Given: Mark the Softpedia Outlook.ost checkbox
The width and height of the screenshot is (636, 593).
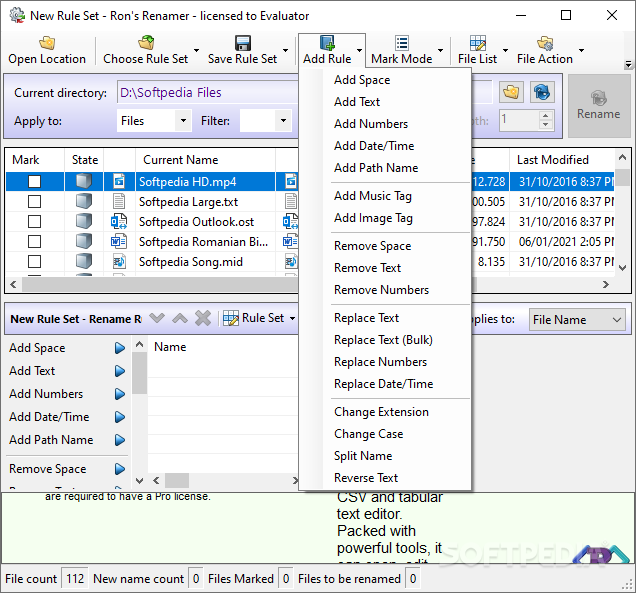Looking at the screenshot, I should click(x=34, y=221).
